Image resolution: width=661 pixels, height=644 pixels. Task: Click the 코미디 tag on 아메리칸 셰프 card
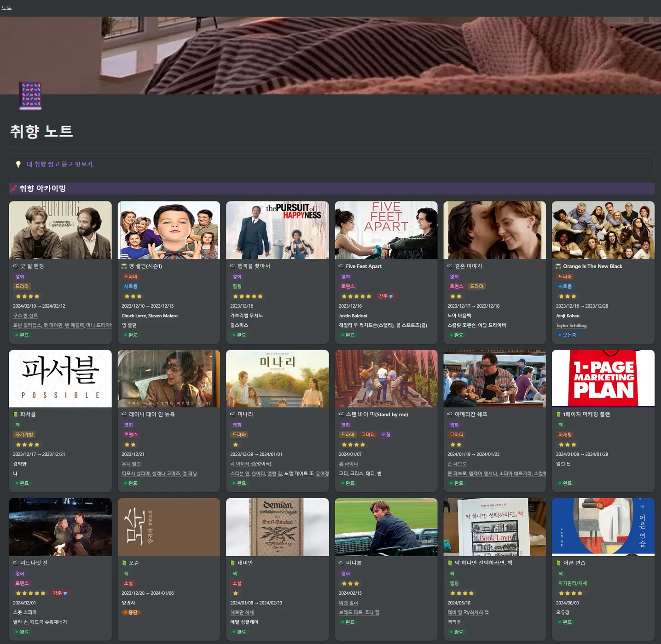coord(457,435)
